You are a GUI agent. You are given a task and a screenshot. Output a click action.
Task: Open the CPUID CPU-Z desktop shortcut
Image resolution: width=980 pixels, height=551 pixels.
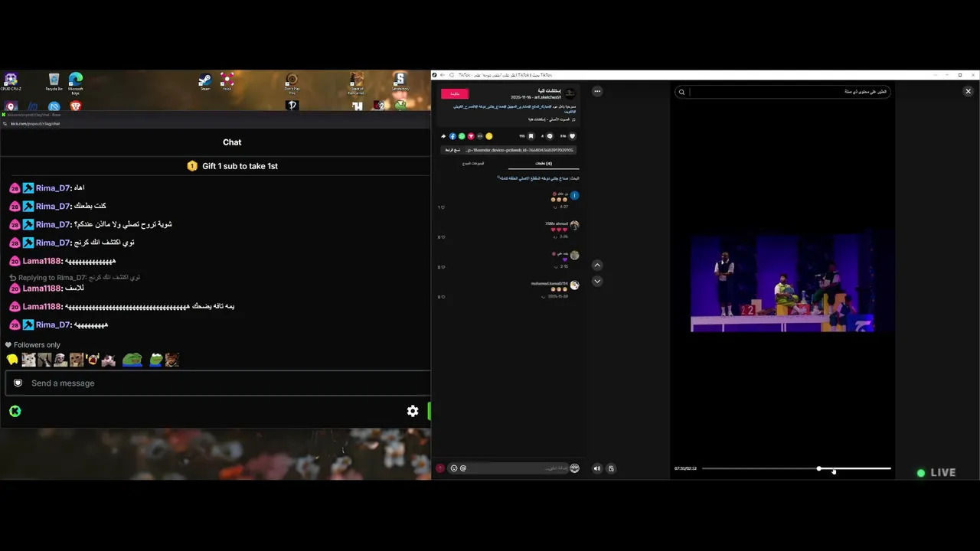[11, 81]
